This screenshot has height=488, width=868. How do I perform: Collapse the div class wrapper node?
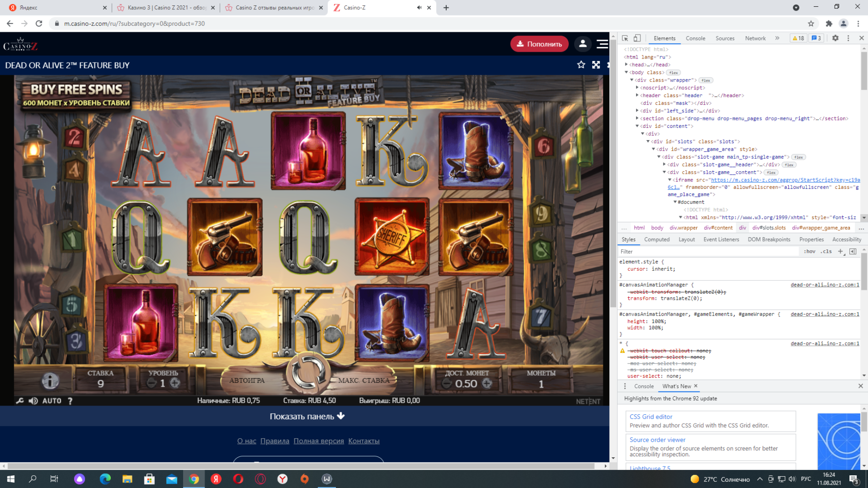point(632,80)
